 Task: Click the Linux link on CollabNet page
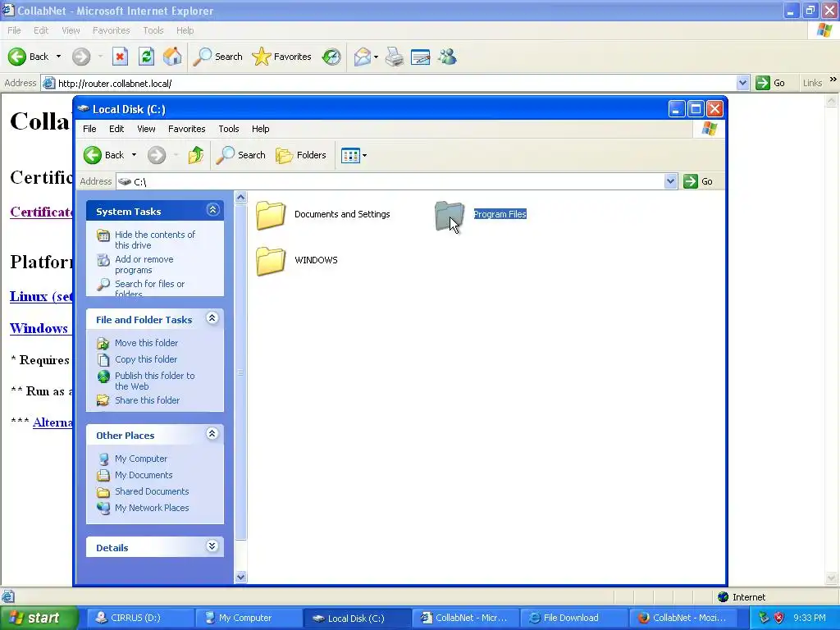pos(41,296)
